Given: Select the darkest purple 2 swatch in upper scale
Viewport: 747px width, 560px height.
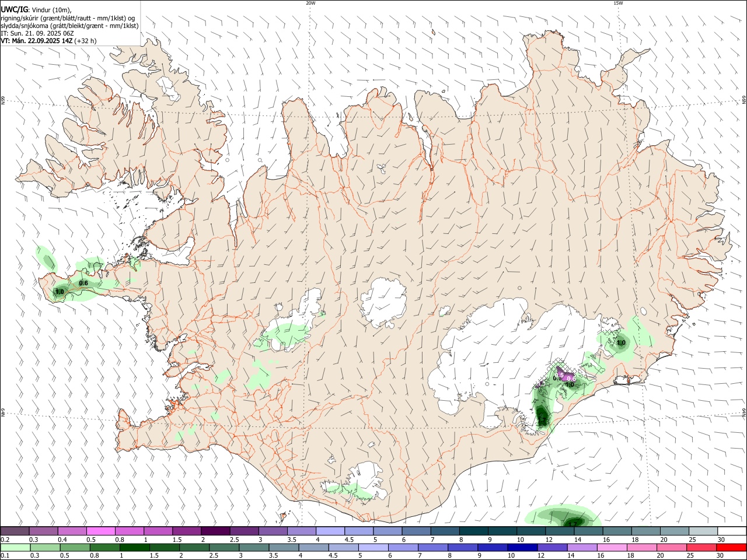Looking at the screenshot, I should point(215,531).
